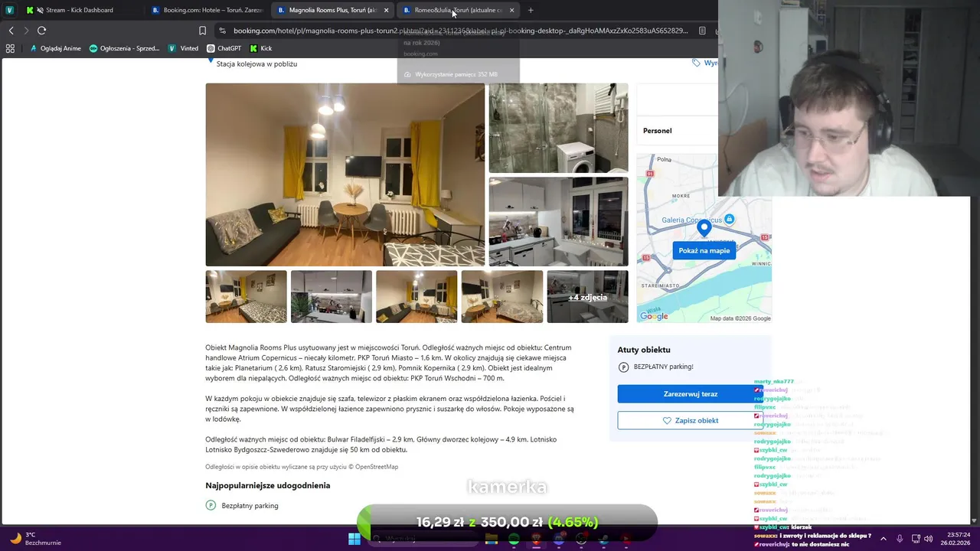The image size is (980, 551).
Task: Open the third thumbnail with yellow curtains
Action: [416, 296]
